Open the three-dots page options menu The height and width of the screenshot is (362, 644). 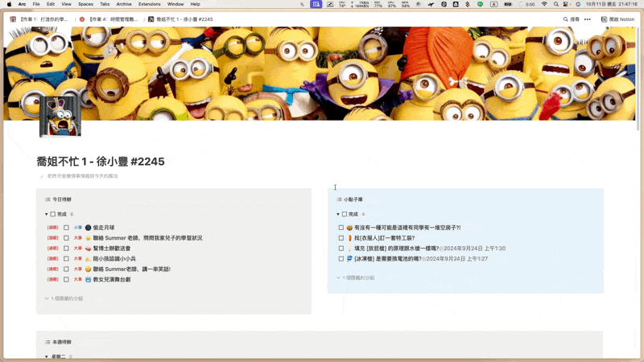pos(588,19)
